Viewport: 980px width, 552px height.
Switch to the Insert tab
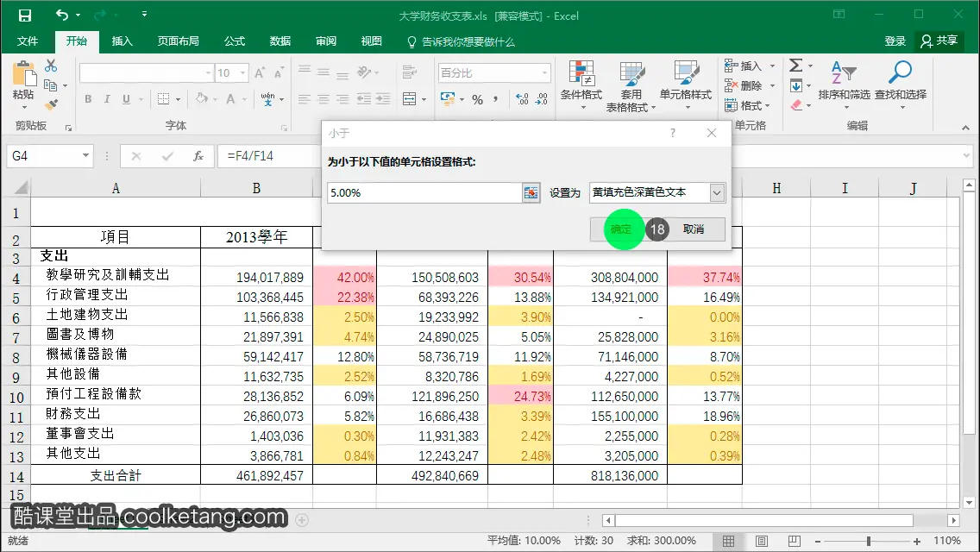point(122,41)
